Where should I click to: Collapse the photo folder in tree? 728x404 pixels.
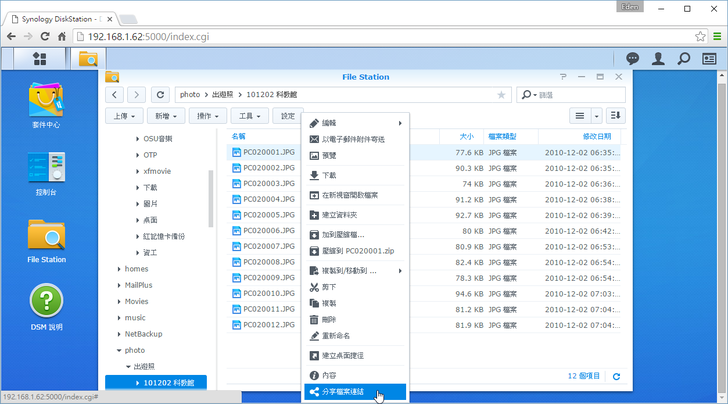pyautogui.click(x=119, y=350)
